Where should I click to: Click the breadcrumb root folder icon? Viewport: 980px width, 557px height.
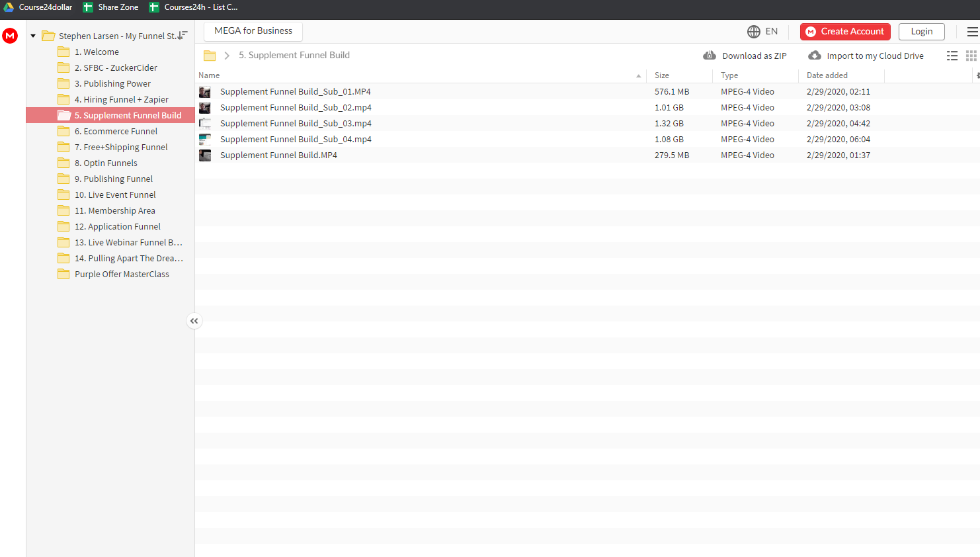210,56
